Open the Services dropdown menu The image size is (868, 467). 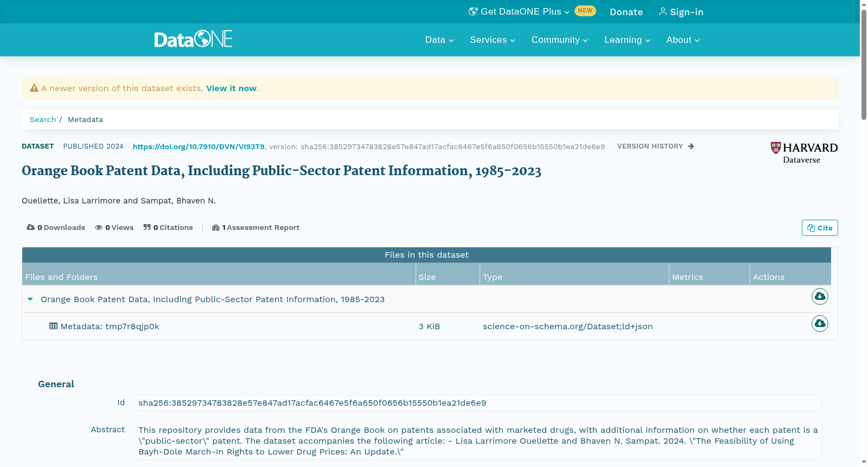[493, 40]
